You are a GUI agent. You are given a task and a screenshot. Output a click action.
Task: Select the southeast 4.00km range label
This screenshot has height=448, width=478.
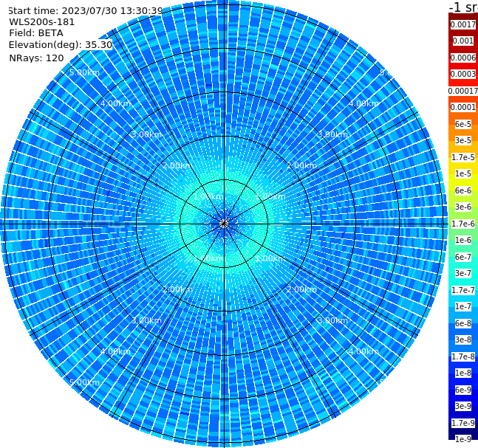click(x=363, y=351)
